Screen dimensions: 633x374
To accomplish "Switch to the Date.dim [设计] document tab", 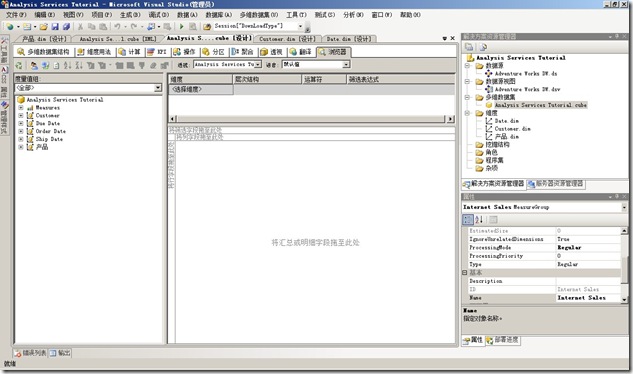I will [349, 39].
